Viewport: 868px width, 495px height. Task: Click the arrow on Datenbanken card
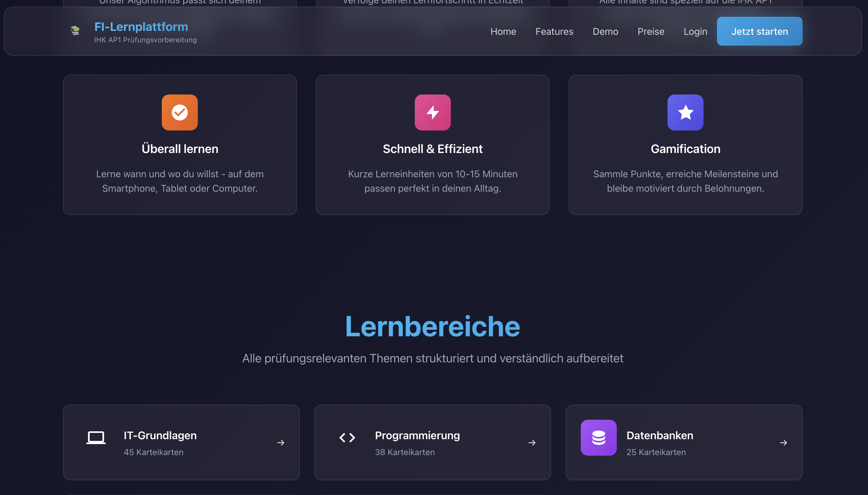coord(783,442)
